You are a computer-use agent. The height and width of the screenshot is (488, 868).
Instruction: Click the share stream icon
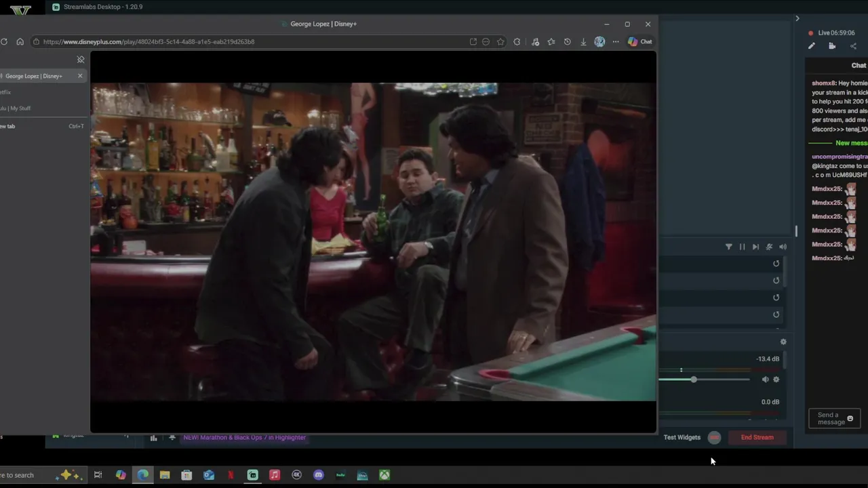coord(853,46)
